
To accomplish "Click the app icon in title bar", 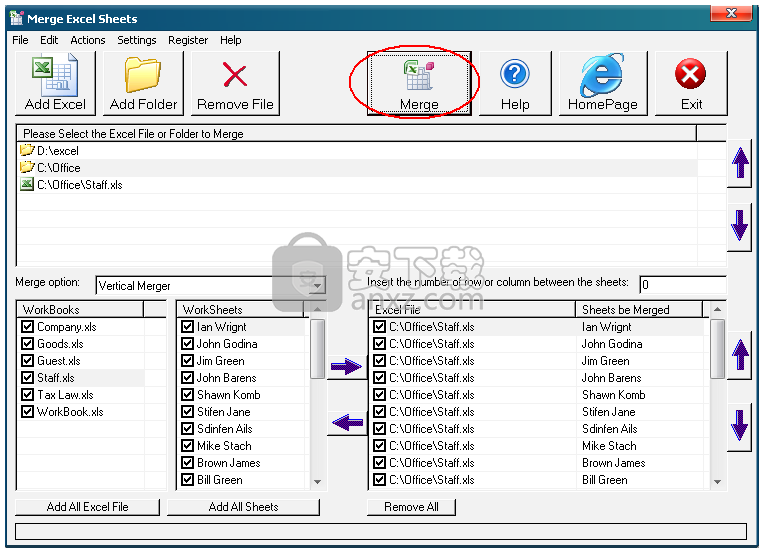I will [x=17, y=18].
